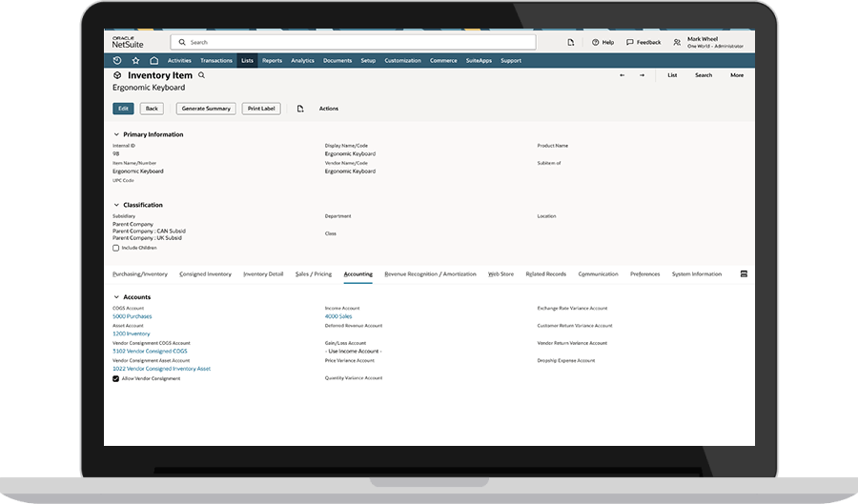Click the Parent Company : CAN Subsid text
The height and width of the screenshot is (504, 858).
click(x=149, y=232)
